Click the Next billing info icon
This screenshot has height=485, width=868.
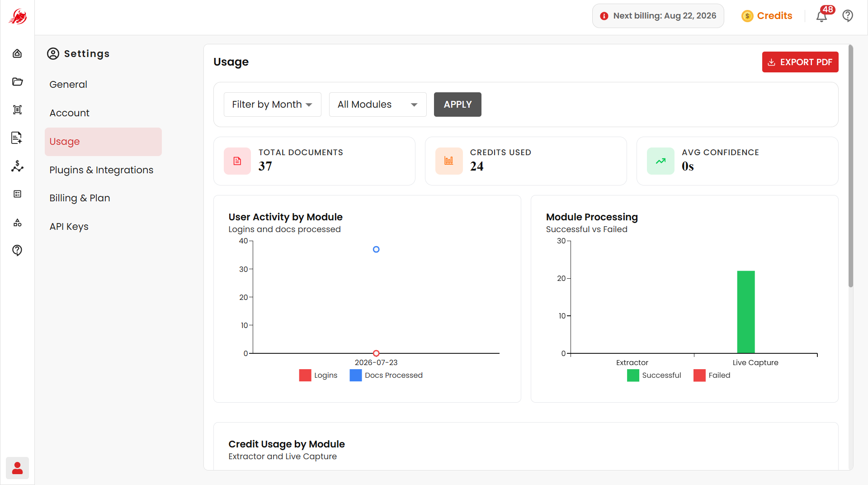[x=604, y=16]
